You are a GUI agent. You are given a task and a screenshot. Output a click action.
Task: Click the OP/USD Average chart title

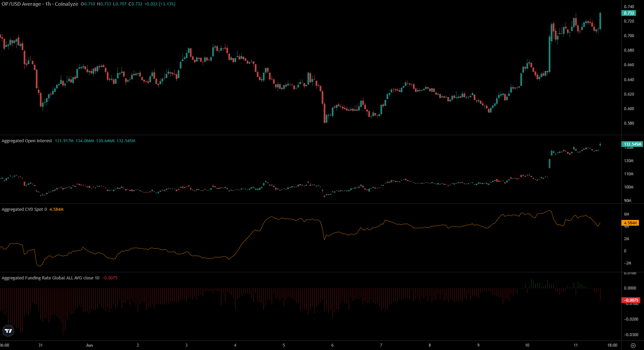point(40,4)
